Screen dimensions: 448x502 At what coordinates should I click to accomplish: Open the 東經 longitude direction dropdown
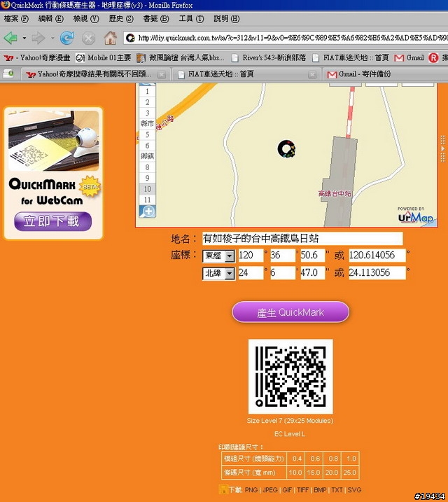[219, 256]
